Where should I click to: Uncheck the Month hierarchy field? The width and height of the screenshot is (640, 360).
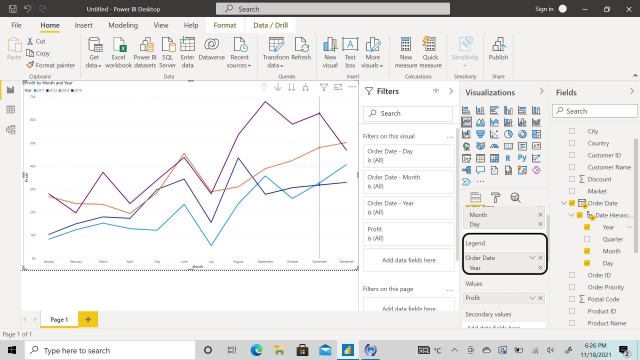point(587,251)
